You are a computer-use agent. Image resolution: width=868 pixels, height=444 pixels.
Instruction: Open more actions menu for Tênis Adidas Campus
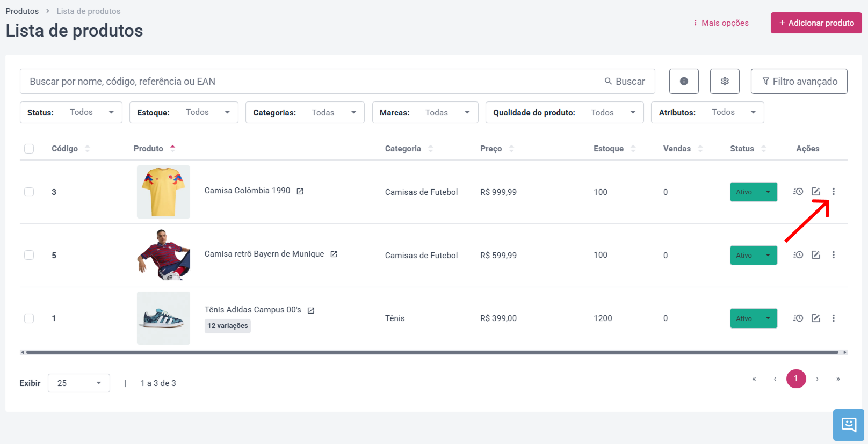tap(834, 318)
